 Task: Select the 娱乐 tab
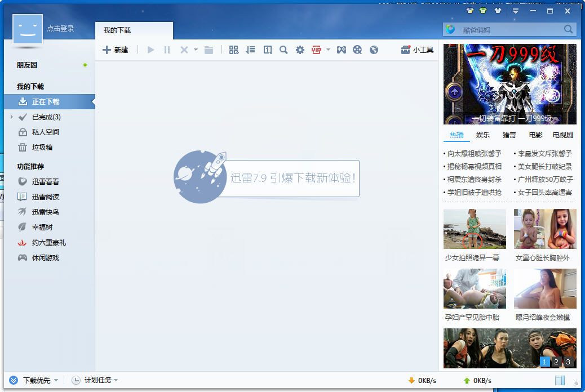(483, 135)
